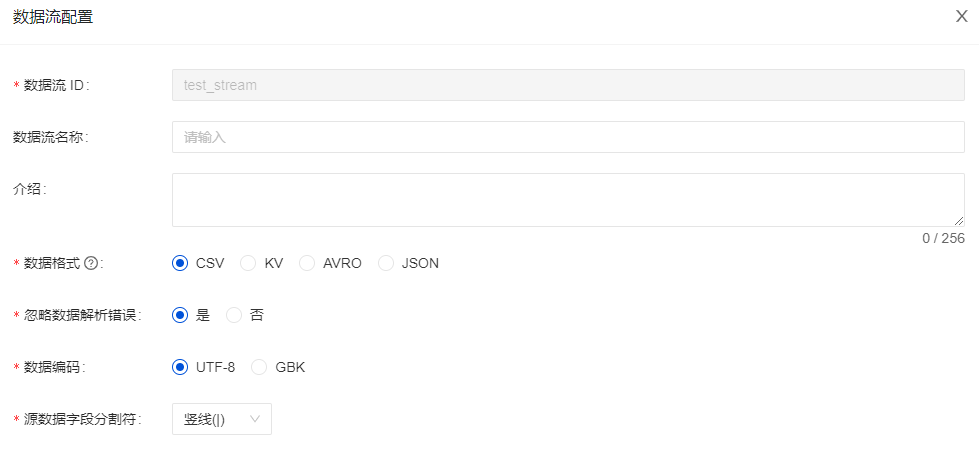
Task: Click the 数据流配置 dialog title
Action: pos(53,17)
